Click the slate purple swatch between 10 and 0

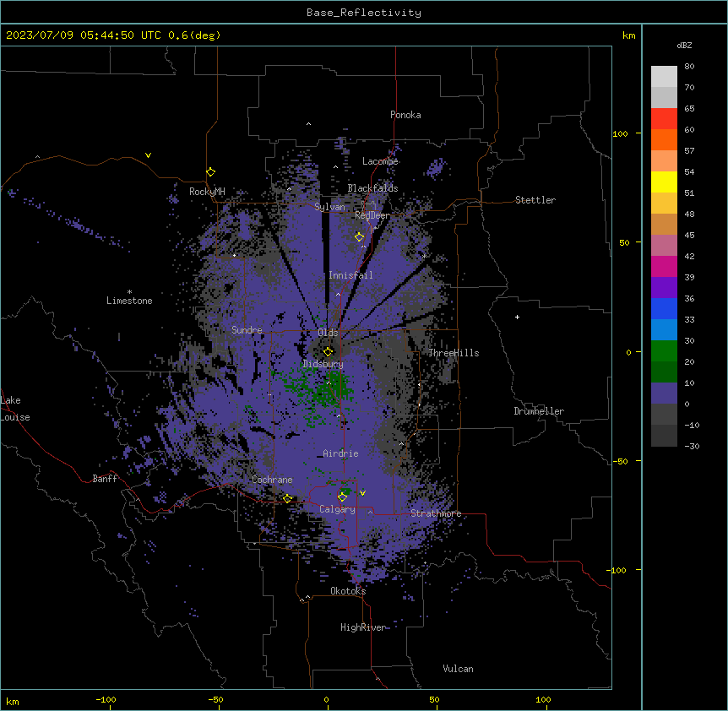664,393
